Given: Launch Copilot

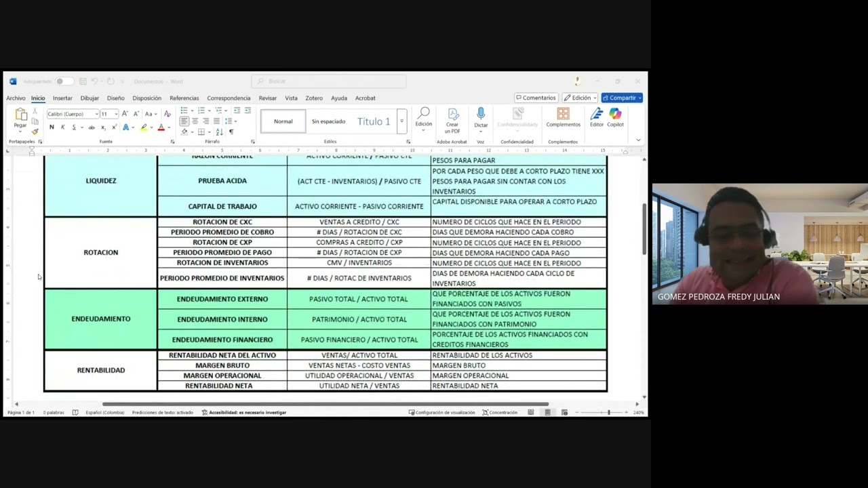Looking at the screenshot, I should 615,117.
